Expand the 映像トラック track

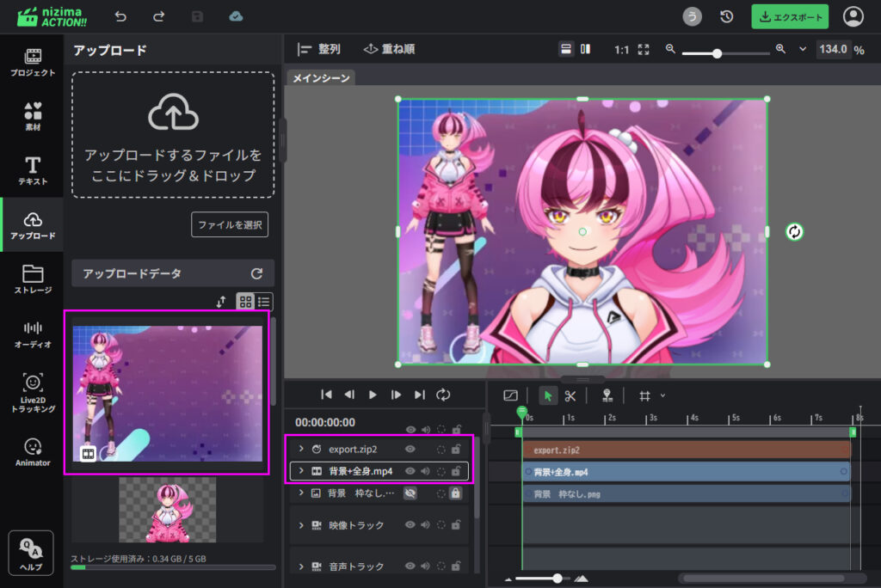click(x=301, y=525)
